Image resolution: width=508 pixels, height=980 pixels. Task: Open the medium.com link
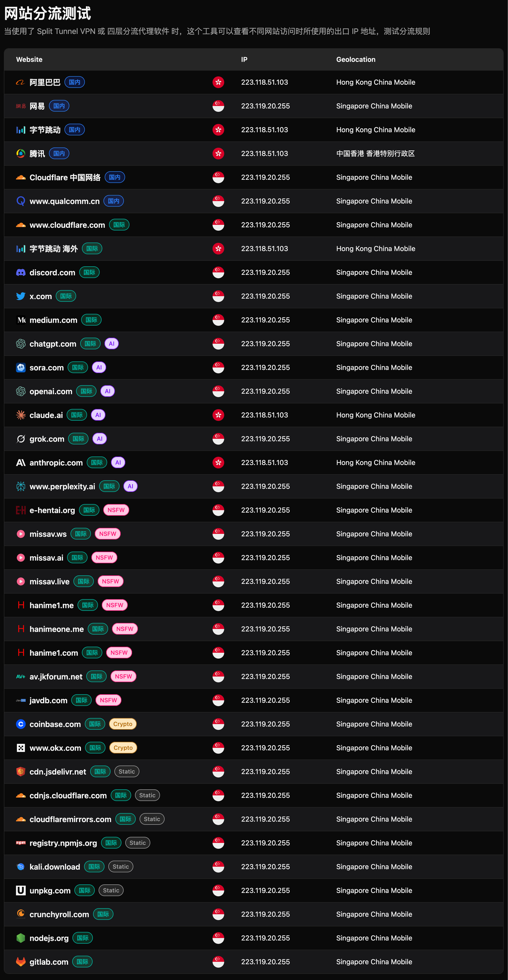tap(53, 320)
